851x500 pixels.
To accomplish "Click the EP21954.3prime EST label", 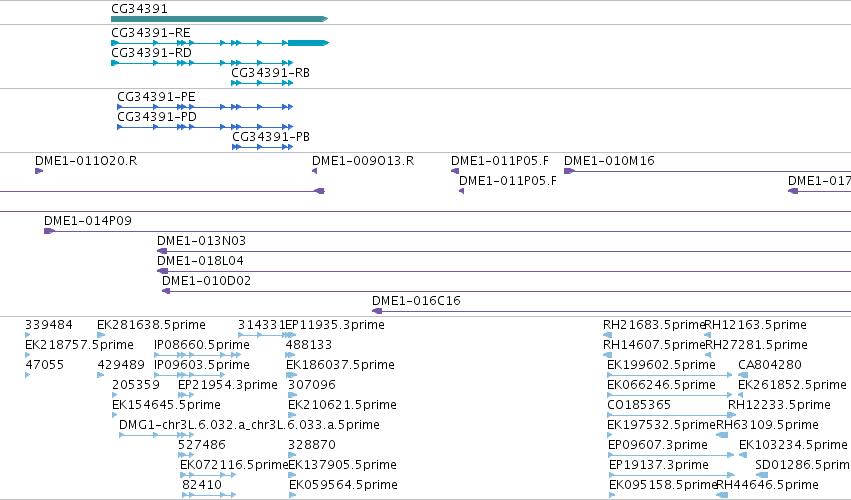I will pos(228,385).
